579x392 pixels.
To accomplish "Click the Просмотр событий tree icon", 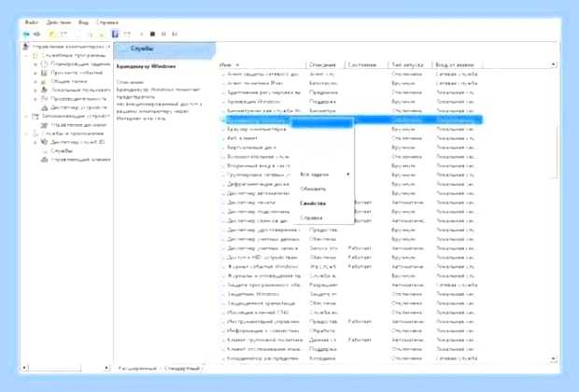I will [44, 73].
